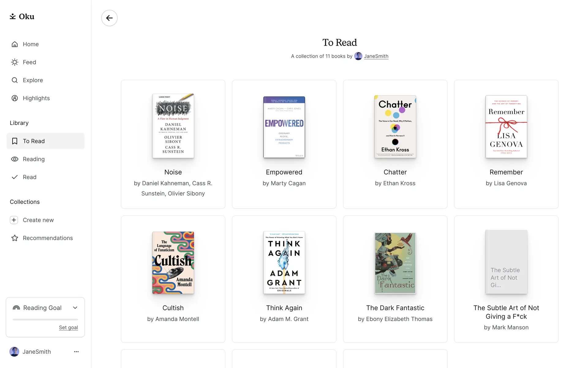Click the Recommendations star icon
The width and height of the screenshot is (588, 368).
pos(15,238)
